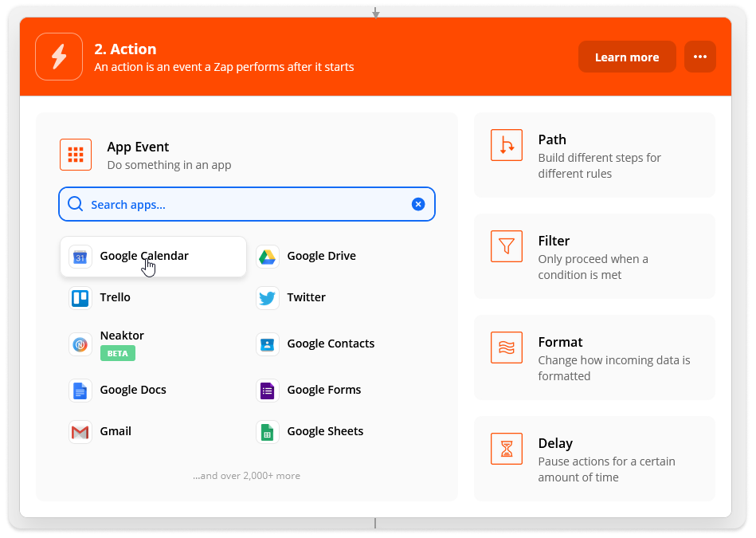This screenshot has height=538, width=756.
Task: Click the Path branching icon
Action: 506,145
